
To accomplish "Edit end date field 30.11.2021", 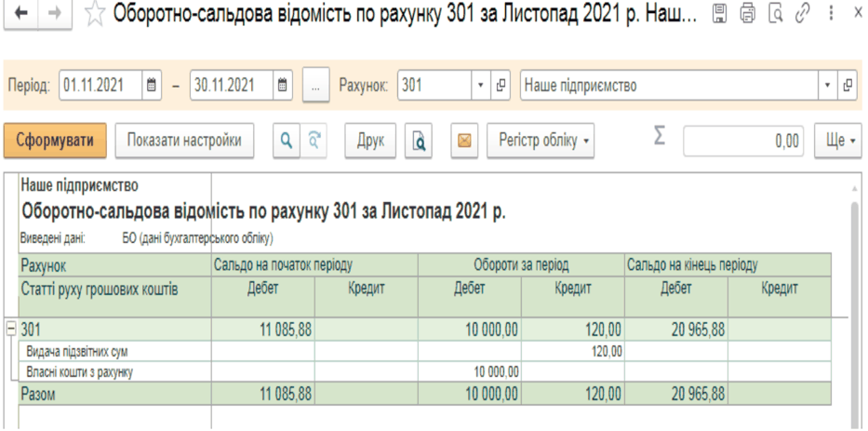I will tap(232, 86).
